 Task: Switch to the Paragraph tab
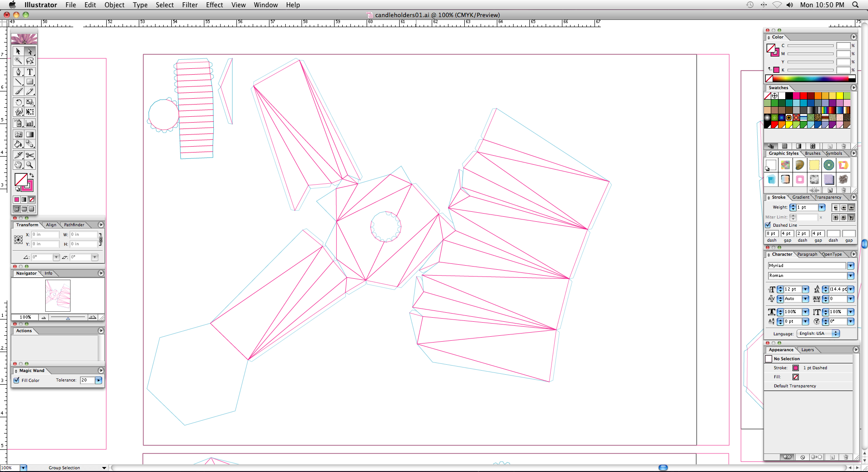tap(807, 254)
